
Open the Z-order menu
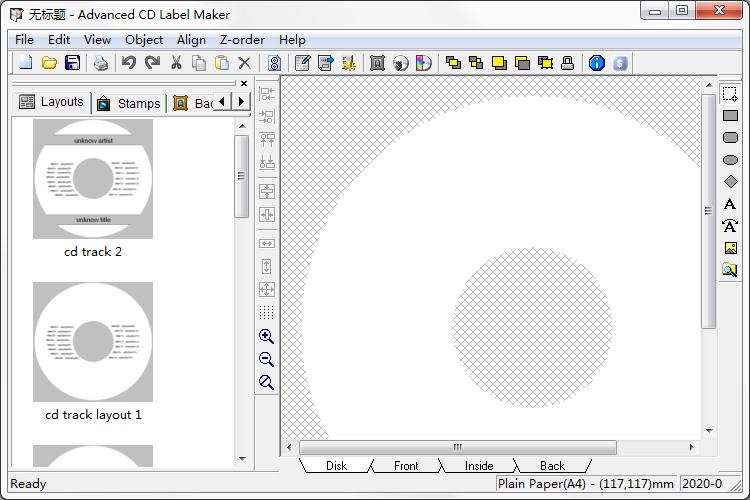[242, 39]
